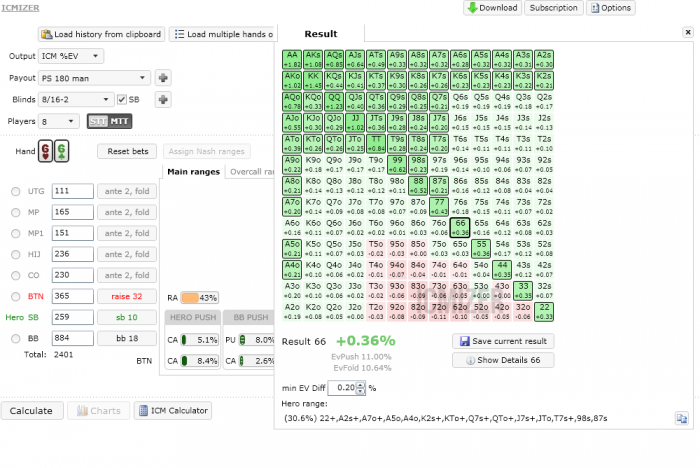Select the KK cell in the hand grid
The image size is (700, 468).
click(x=313, y=80)
